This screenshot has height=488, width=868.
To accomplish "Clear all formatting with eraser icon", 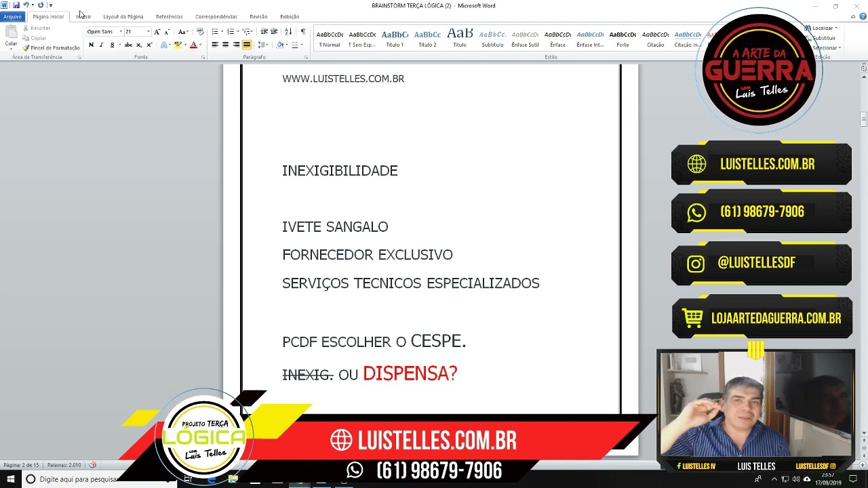I will pyautogui.click(x=200, y=32).
